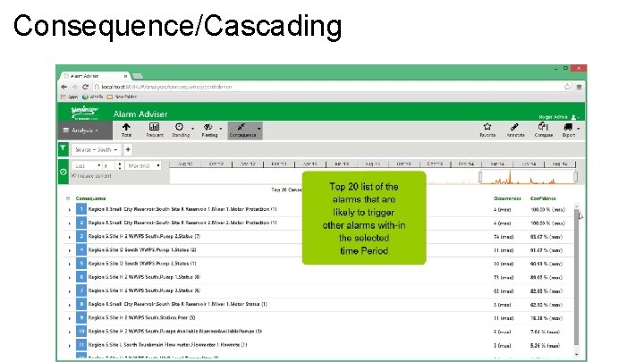The height and width of the screenshot is (362, 644).
Task: Collapse all rows via Consequence header toggle
Action: tap(68, 198)
